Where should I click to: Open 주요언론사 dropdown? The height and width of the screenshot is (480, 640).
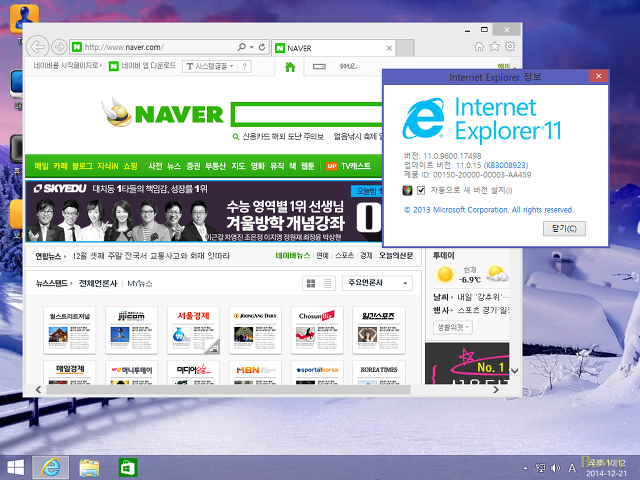(378, 283)
